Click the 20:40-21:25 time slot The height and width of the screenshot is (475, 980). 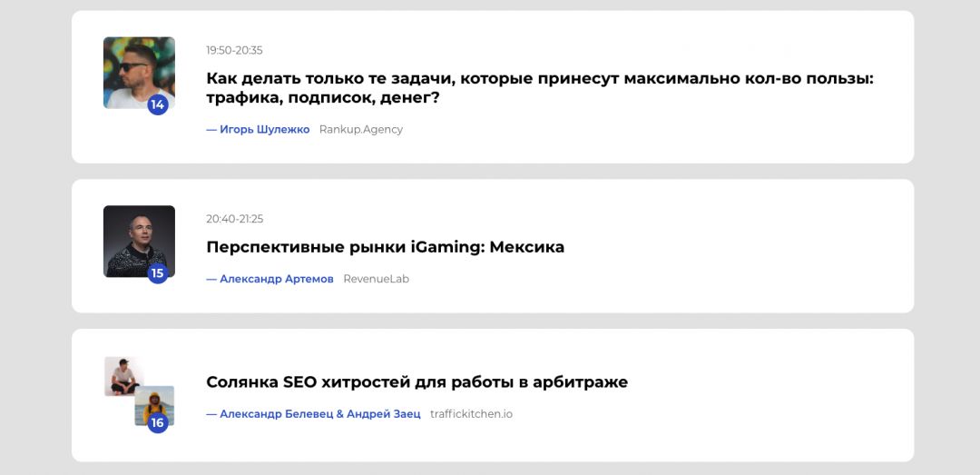234,219
